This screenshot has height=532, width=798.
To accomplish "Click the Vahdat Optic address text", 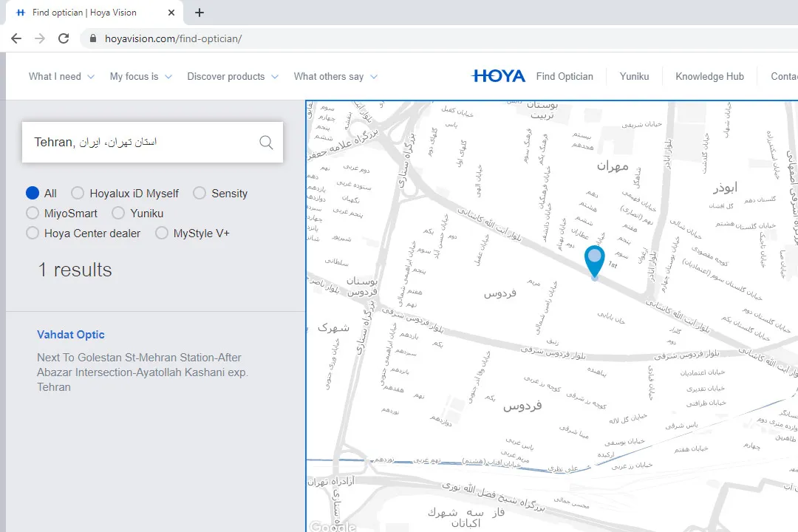I will (142, 372).
